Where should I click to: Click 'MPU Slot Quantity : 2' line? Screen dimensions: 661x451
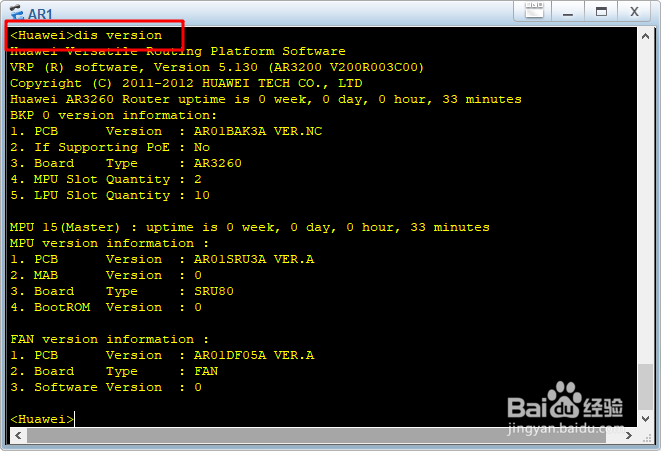coord(106,180)
